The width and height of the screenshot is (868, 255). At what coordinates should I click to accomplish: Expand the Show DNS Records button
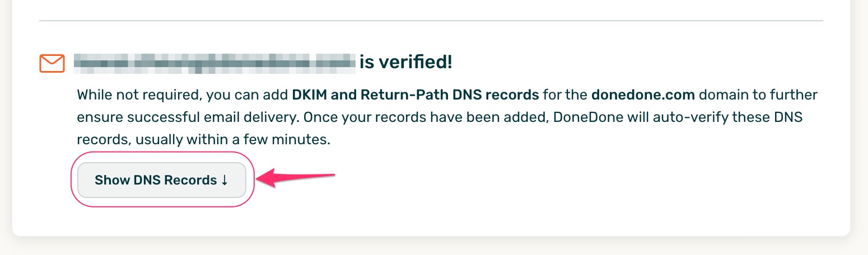[x=162, y=180]
